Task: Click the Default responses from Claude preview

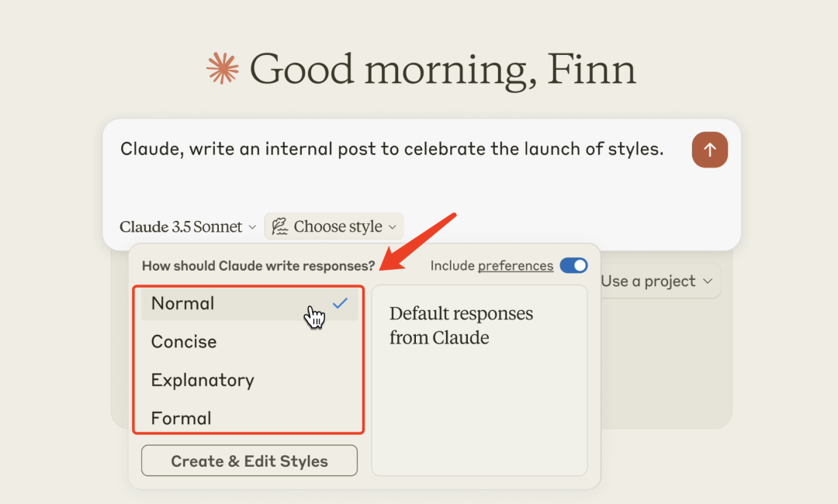Action: click(480, 380)
